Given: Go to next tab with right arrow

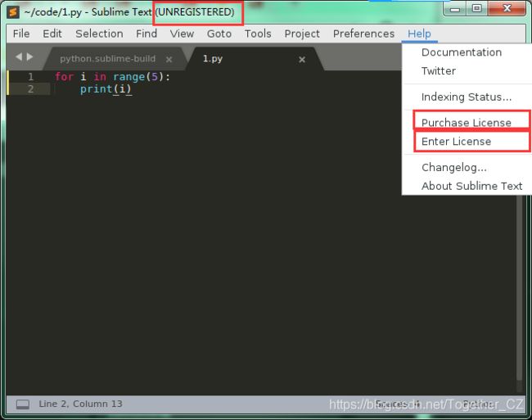Looking at the screenshot, I should (29, 56).
